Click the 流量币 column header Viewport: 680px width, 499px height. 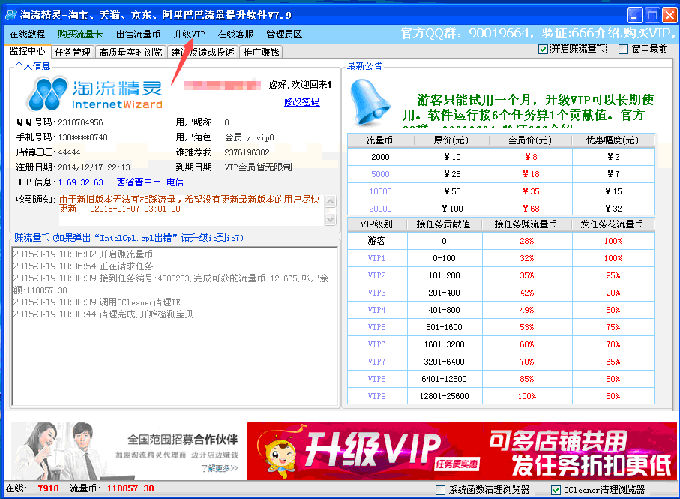[380, 140]
